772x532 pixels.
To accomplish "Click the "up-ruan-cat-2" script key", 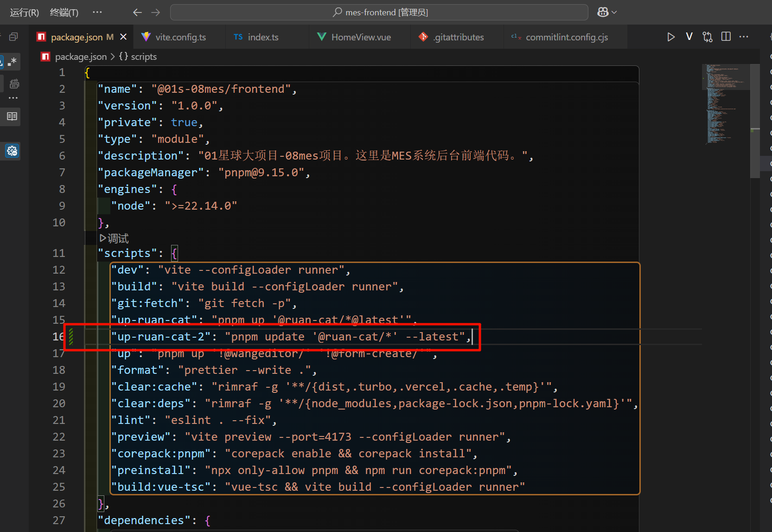I will pos(161,337).
